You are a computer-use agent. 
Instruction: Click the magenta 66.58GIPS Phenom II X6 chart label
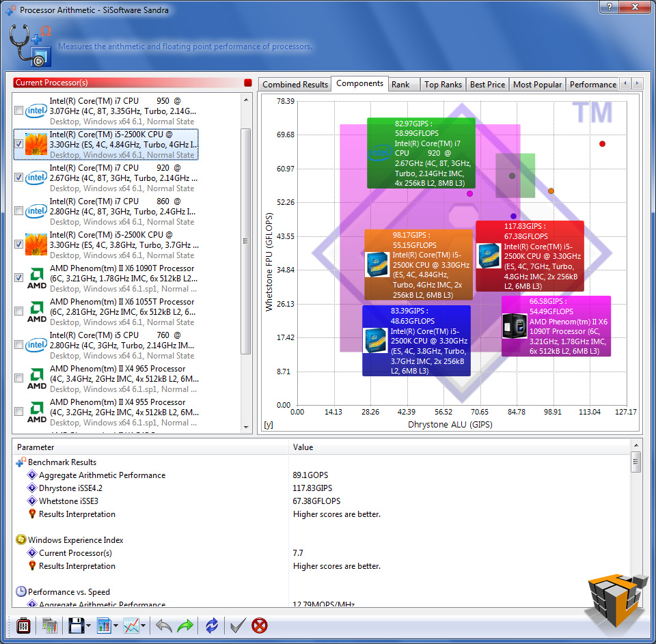(556, 326)
